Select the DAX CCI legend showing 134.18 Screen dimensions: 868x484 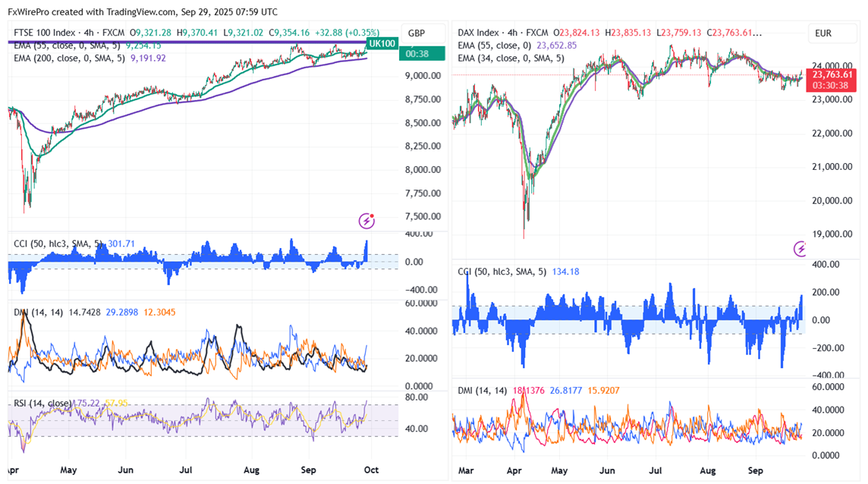tap(518, 272)
